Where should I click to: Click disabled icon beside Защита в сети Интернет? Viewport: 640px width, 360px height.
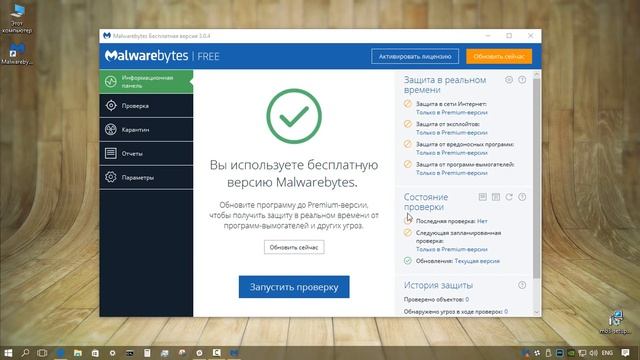tap(408, 104)
